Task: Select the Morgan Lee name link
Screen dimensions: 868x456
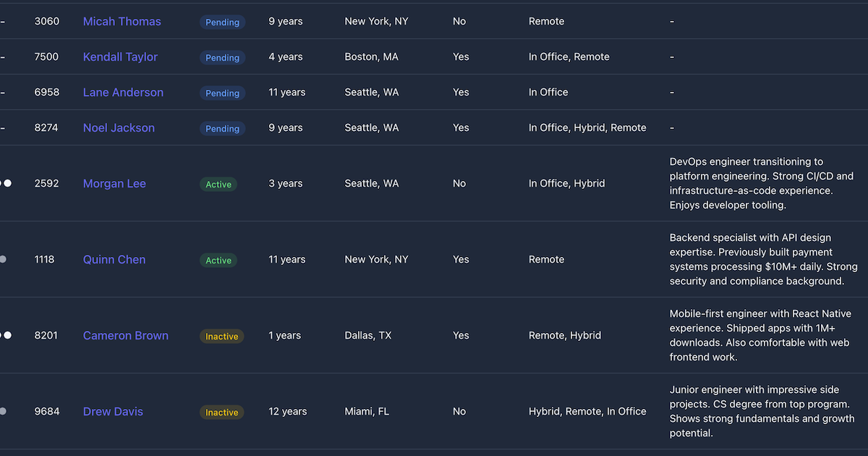Action: click(x=114, y=184)
